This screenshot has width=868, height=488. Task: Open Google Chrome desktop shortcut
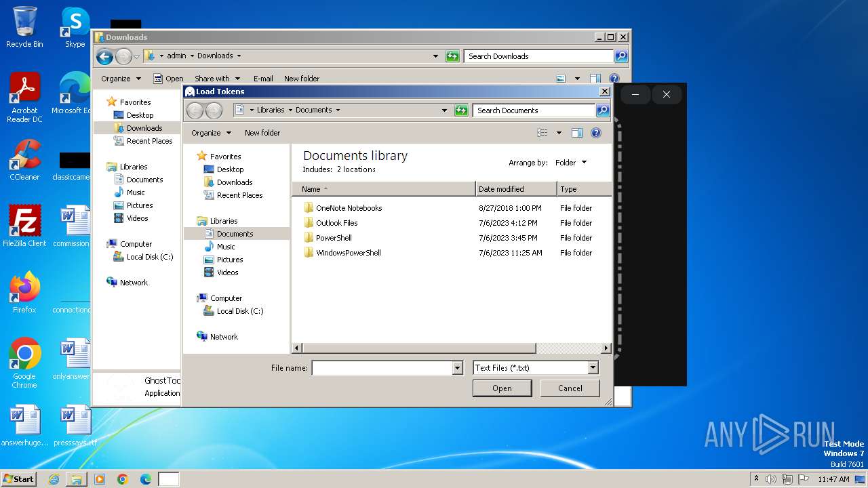tap(24, 363)
